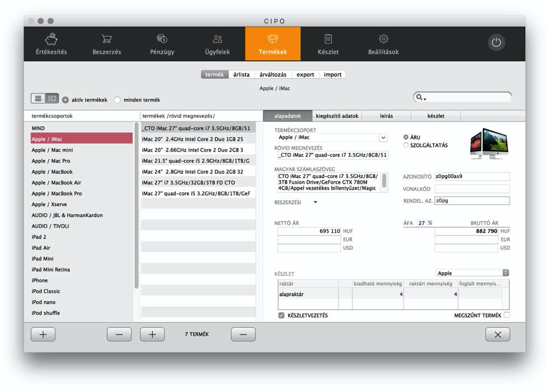This screenshot has height=392, width=546.
Task: Open the Pénzügy finance module
Action: (162, 44)
